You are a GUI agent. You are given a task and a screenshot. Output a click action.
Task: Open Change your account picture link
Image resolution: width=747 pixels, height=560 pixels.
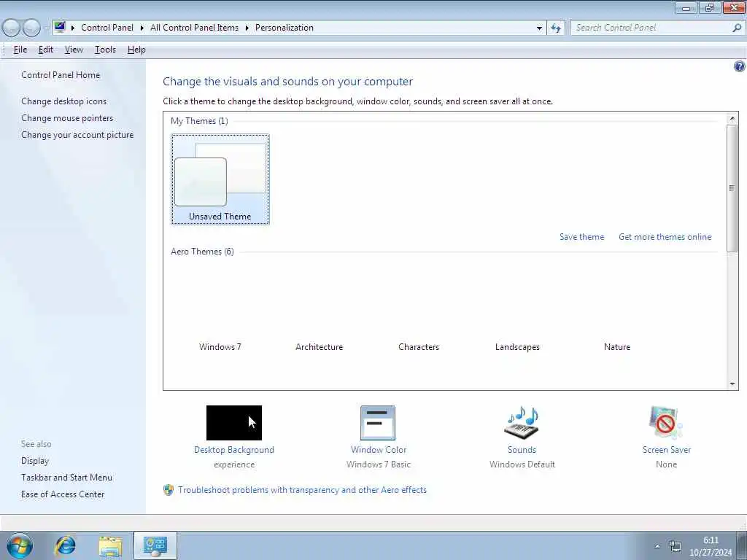pyautogui.click(x=77, y=135)
